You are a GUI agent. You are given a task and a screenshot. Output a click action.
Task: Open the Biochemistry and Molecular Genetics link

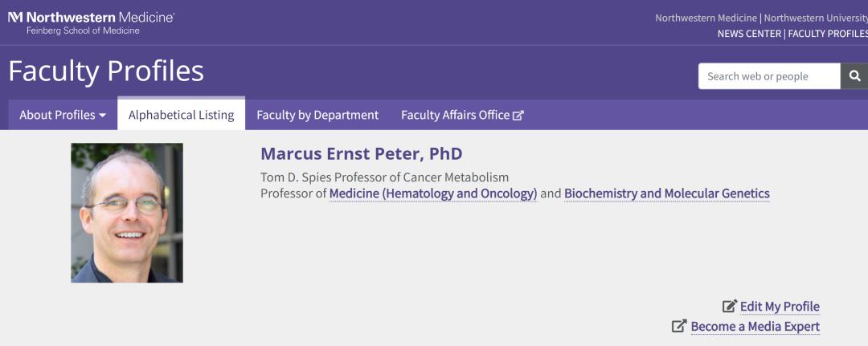(x=666, y=193)
